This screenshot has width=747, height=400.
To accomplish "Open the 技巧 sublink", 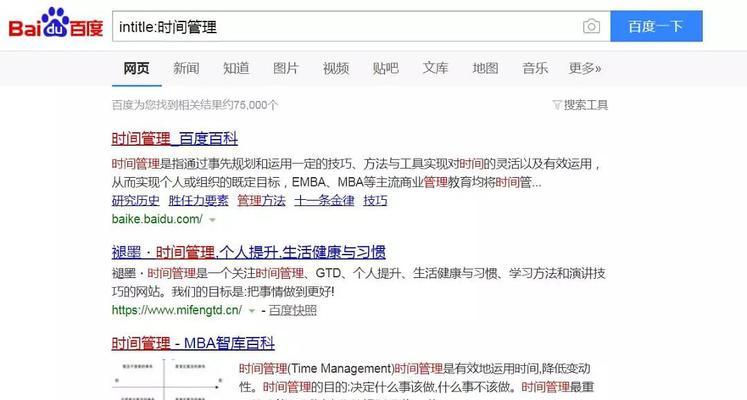I will 375,200.
